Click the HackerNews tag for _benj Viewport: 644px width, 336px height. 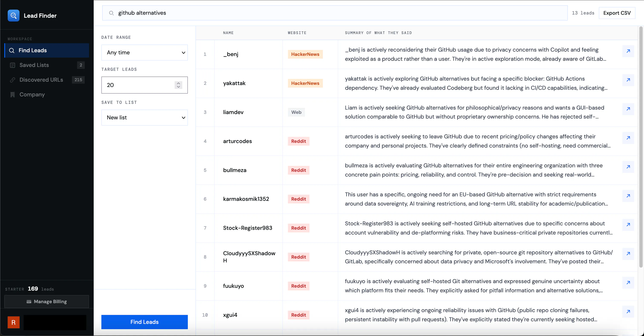(x=305, y=54)
